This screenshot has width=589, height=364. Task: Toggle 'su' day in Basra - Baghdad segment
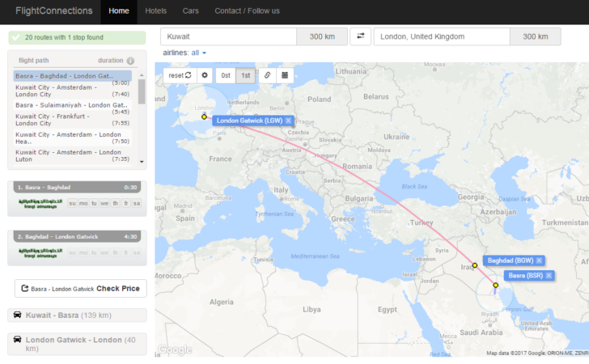tap(72, 203)
